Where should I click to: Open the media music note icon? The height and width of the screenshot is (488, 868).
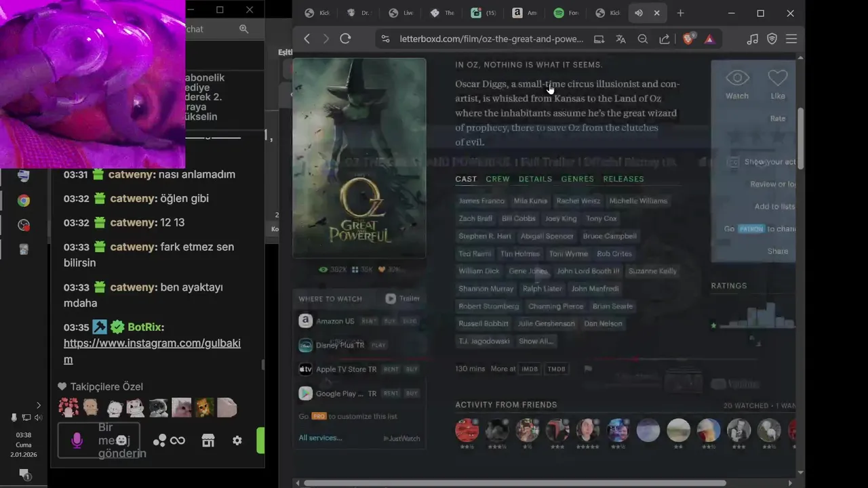752,39
